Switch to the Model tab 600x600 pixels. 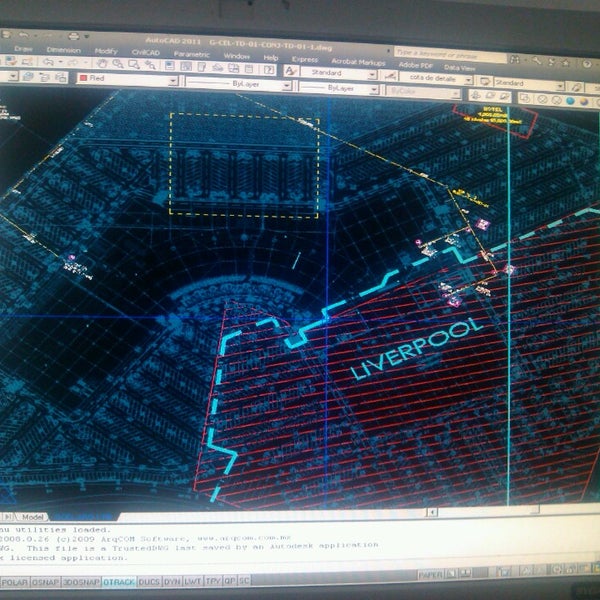(32, 517)
